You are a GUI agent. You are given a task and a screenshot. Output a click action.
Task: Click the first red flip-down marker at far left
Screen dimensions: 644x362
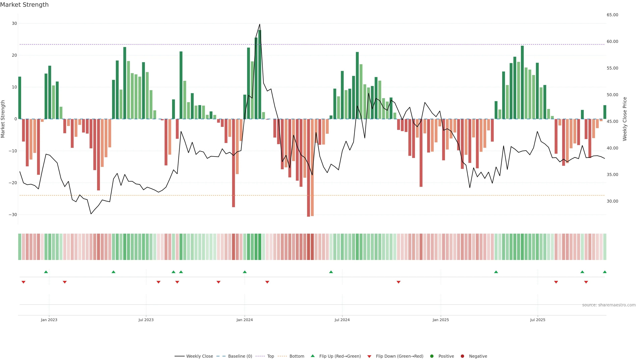[23, 282]
